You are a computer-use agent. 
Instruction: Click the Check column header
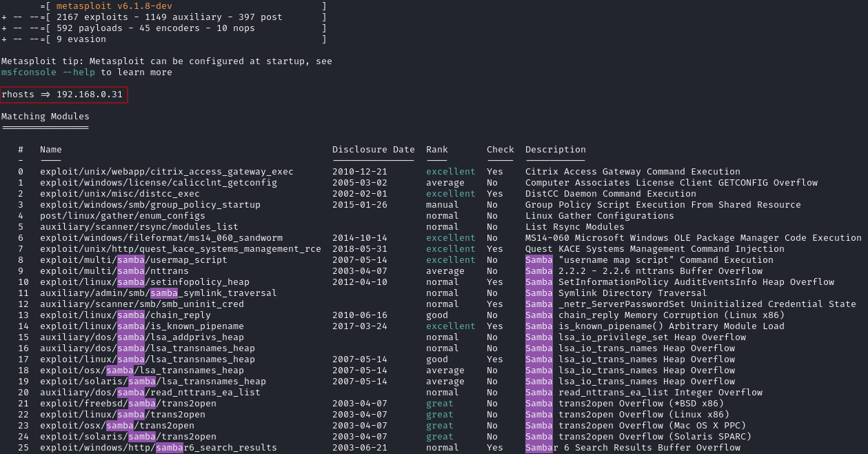tap(500, 149)
